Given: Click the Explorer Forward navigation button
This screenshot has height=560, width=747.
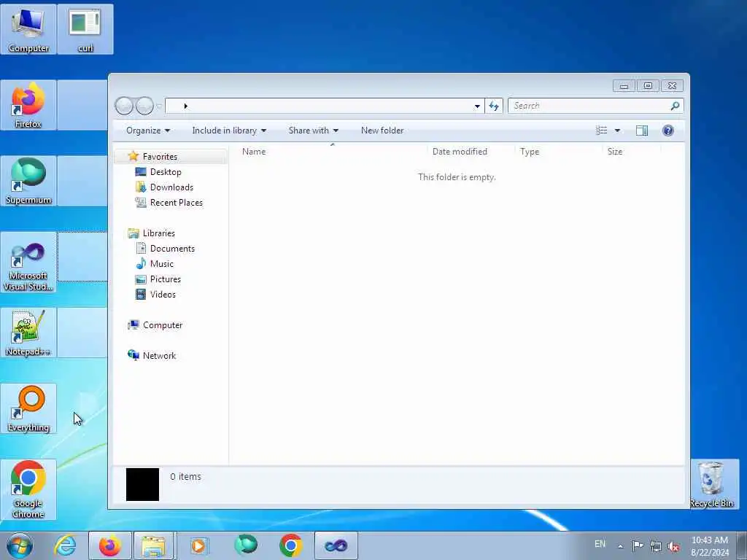Looking at the screenshot, I should tap(144, 106).
